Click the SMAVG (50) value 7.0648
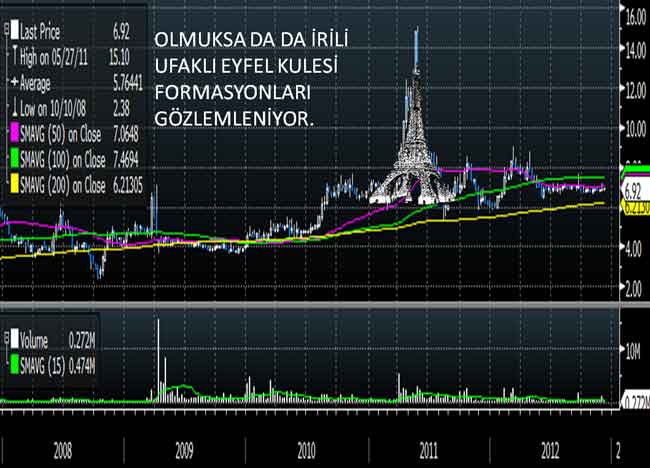 pos(126,135)
